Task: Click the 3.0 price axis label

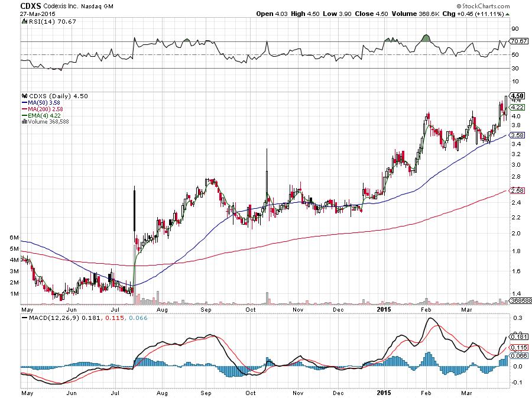Action: [x=516, y=165]
